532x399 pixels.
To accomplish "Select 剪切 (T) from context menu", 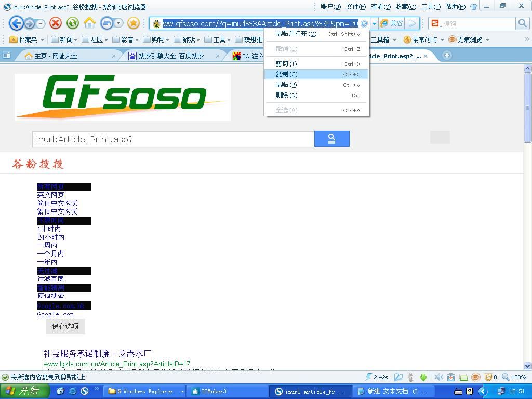I will pyautogui.click(x=316, y=64).
